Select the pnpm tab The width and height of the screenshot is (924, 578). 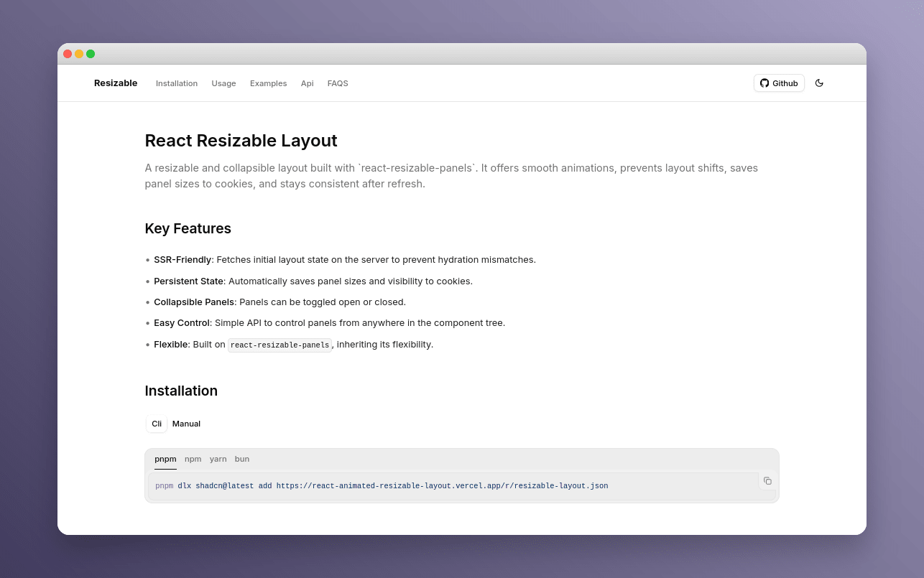coord(165,459)
